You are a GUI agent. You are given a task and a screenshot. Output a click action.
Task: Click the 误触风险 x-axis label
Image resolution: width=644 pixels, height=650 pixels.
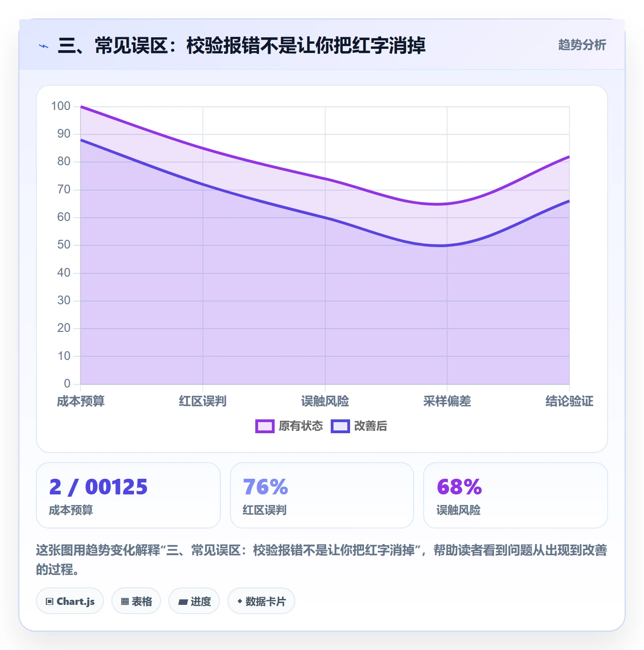click(325, 401)
